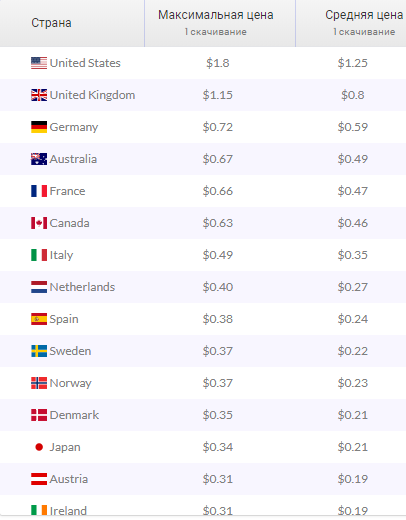The height and width of the screenshot is (520, 406).
Task: Click the Norway flag icon
Action: click(x=39, y=383)
